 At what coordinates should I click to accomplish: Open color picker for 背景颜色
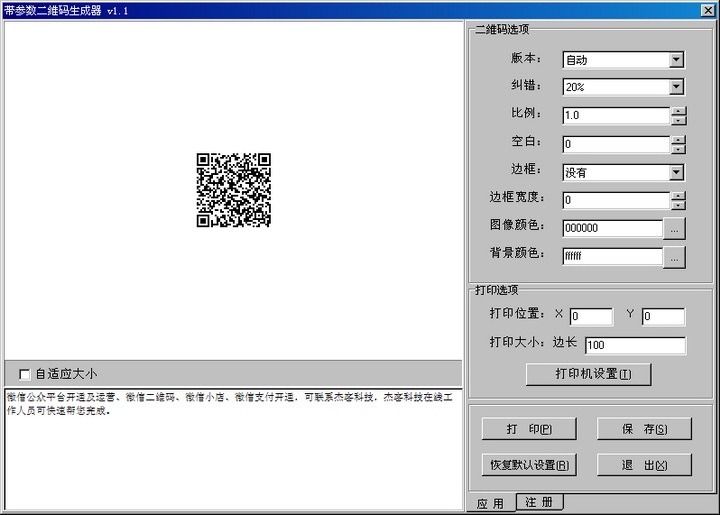click(674, 257)
